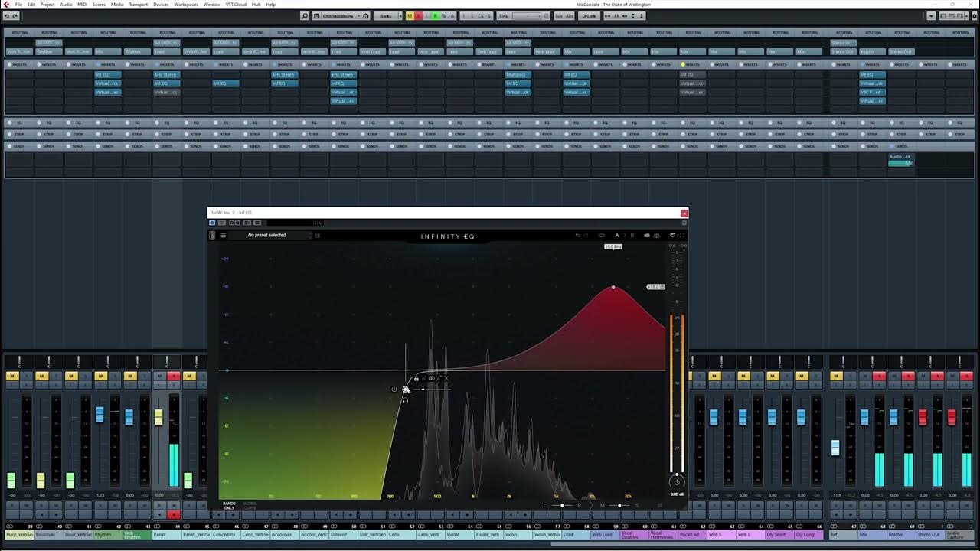Select Bands Only display mode
The height and width of the screenshot is (551, 980).
(x=229, y=505)
